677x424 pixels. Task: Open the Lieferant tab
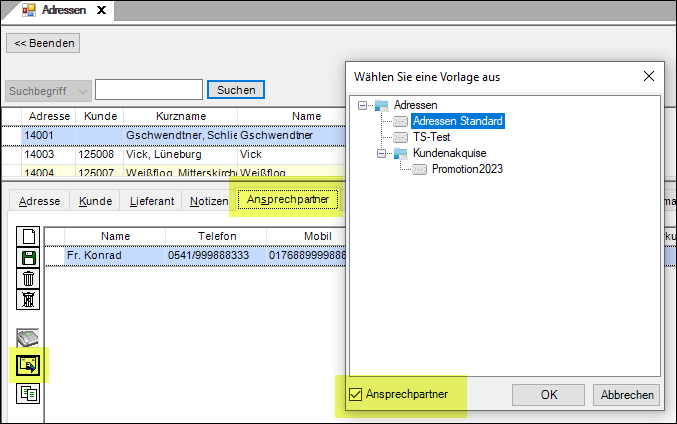click(x=152, y=201)
